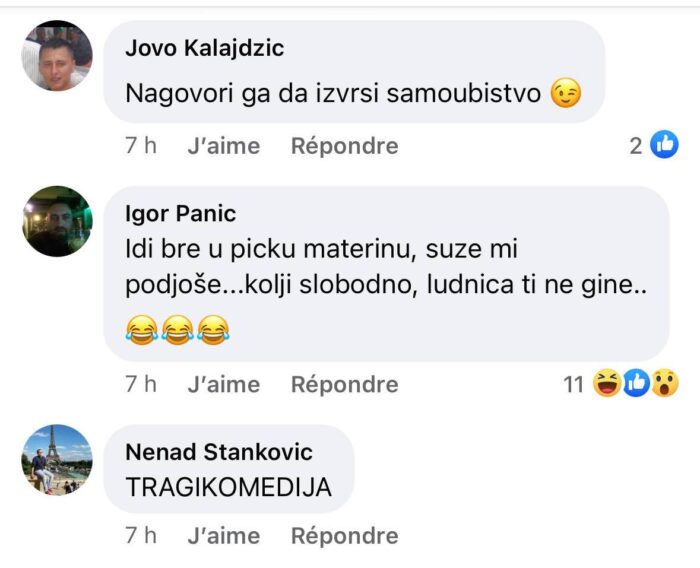The width and height of the screenshot is (700, 568).
Task: Open the 7 h timestamp on Jovo's comment
Action: (141, 146)
